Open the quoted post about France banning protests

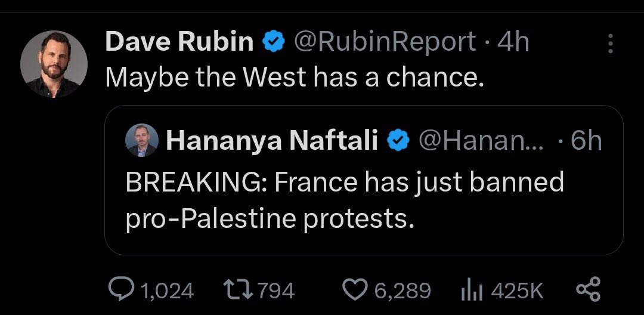pyautogui.click(x=345, y=200)
